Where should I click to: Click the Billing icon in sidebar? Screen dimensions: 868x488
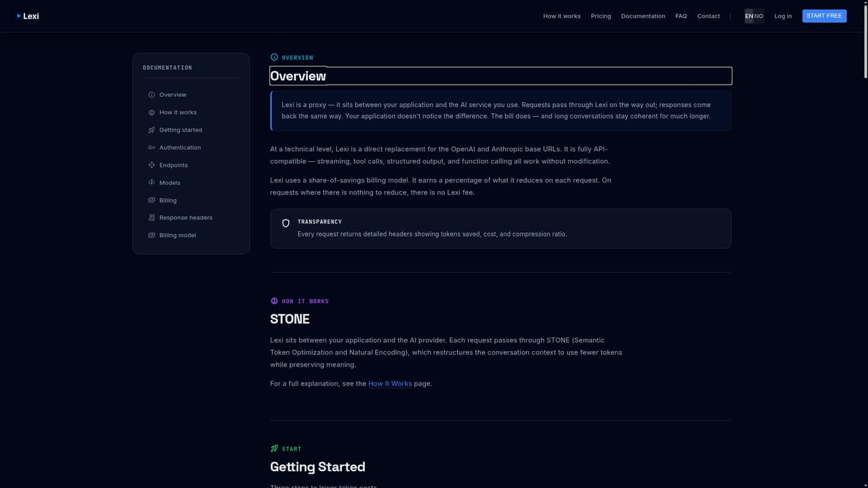pos(152,201)
